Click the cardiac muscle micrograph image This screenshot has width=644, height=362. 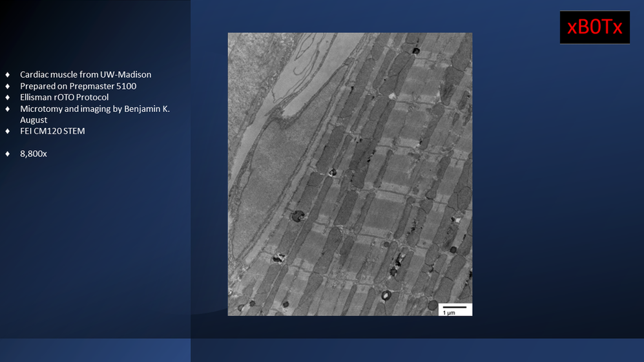click(350, 175)
